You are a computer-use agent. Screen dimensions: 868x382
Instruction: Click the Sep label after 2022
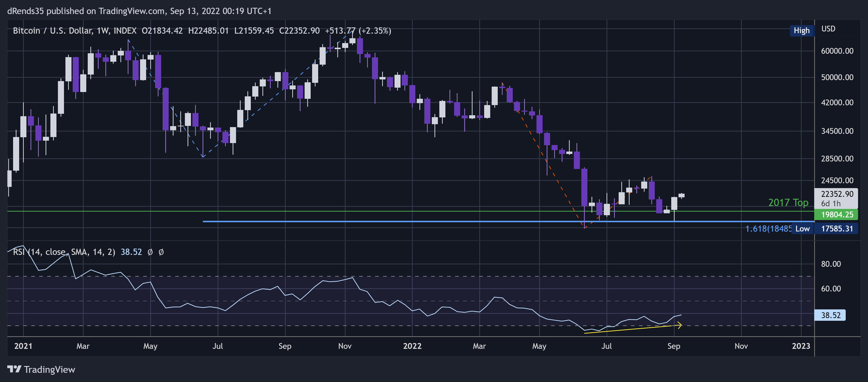tap(674, 346)
